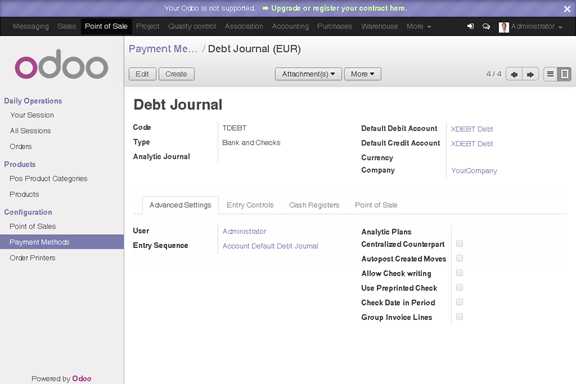The height and width of the screenshot is (384, 576).
Task: Open Payment Methods in sidebar
Action: [x=62, y=242]
